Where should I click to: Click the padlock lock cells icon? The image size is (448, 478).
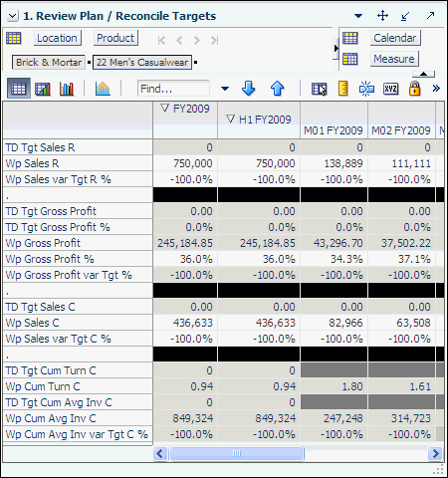coord(415,89)
